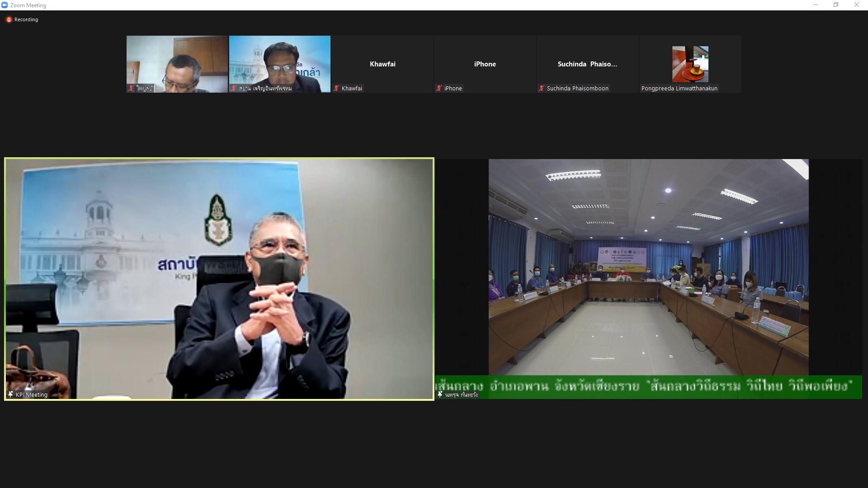Click the red recording indicator dot
Screen dimensions: 868x488
tap(9, 19)
